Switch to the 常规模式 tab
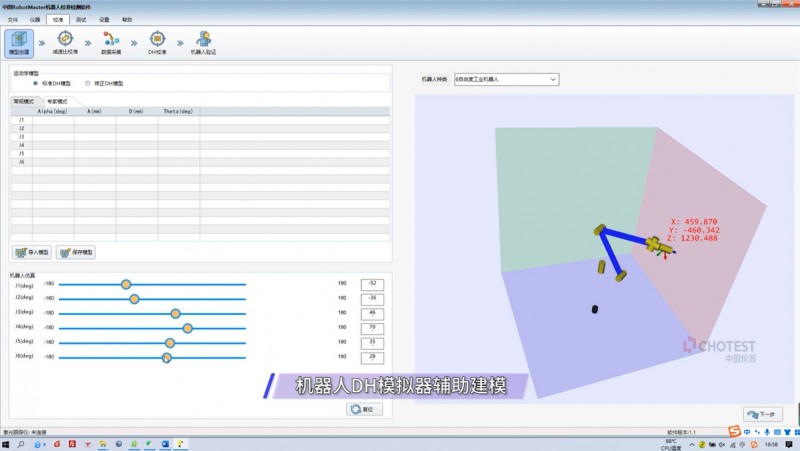Viewport: 800px width, 451px height. (x=23, y=101)
